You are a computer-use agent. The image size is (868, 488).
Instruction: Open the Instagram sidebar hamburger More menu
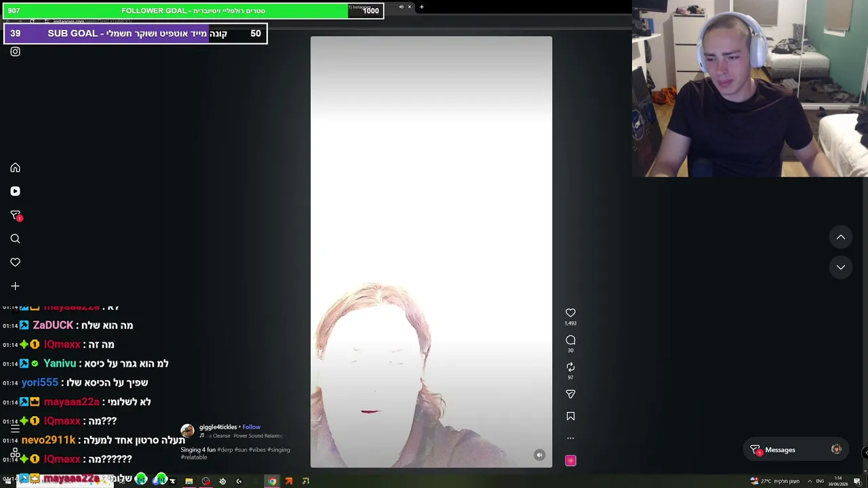(x=15, y=428)
